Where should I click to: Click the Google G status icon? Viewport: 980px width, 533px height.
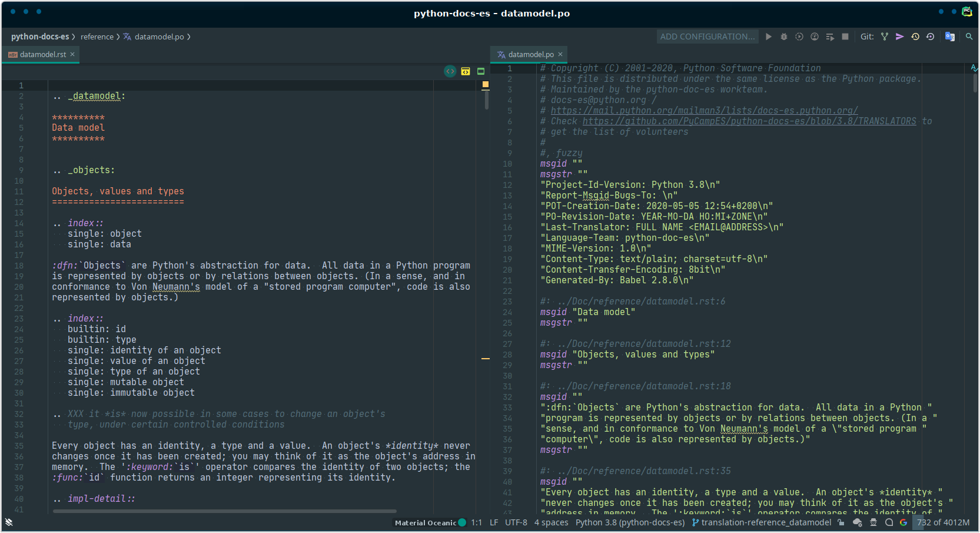pyautogui.click(x=903, y=522)
